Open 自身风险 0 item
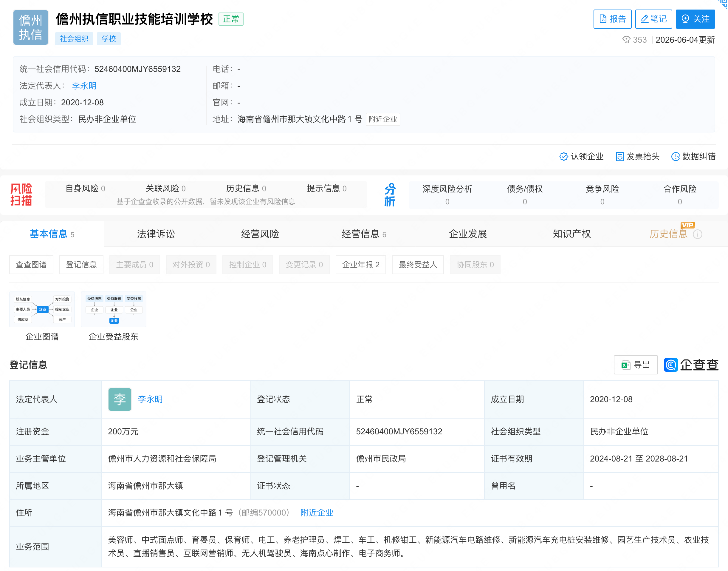Image resolution: width=728 pixels, height=571 pixels. [85, 189]
